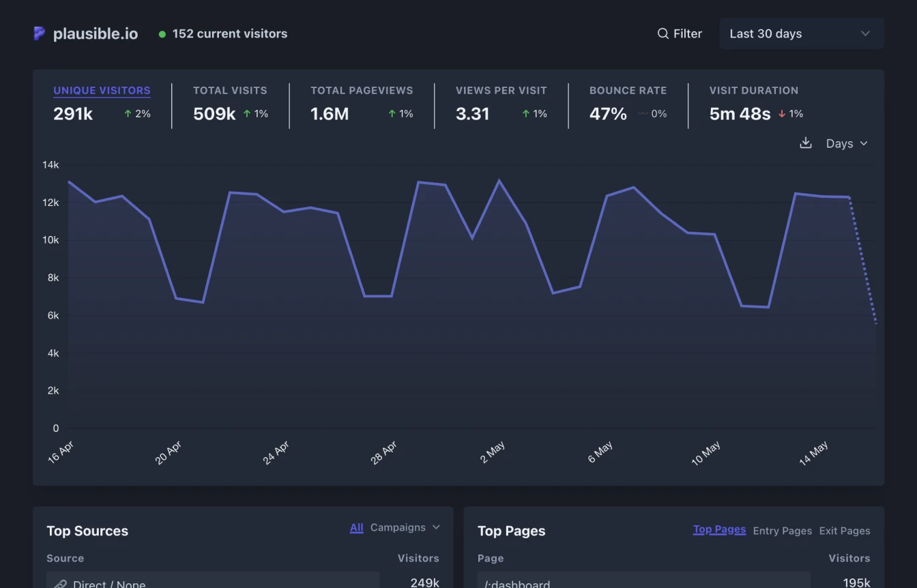Click the Filter button

[680, 33]
